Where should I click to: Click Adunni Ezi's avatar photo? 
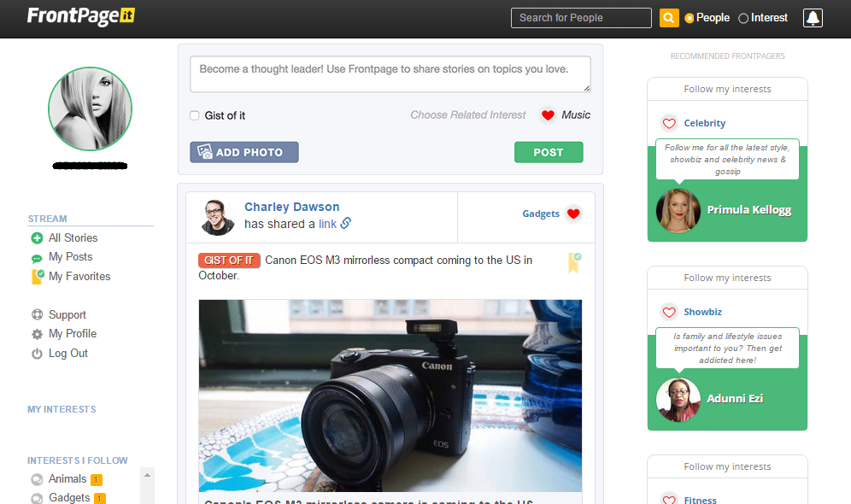(x=678, y=399)
